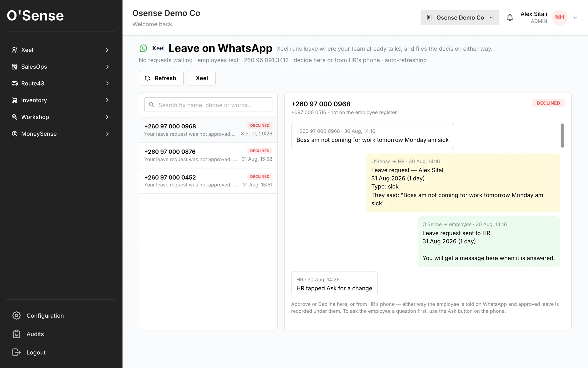Click the Configuration gear icon

[x=16, y=316]
